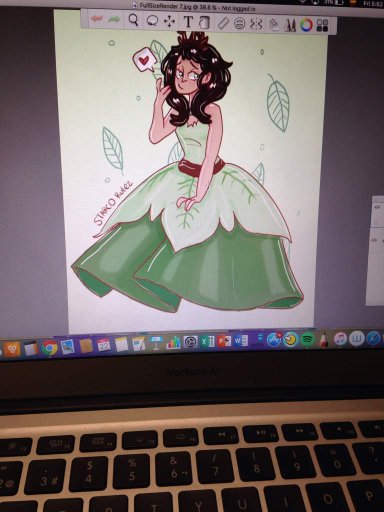The image size is (384, 512).
Task: Open iTunes music app from the Dock
Action: point(341,339)
